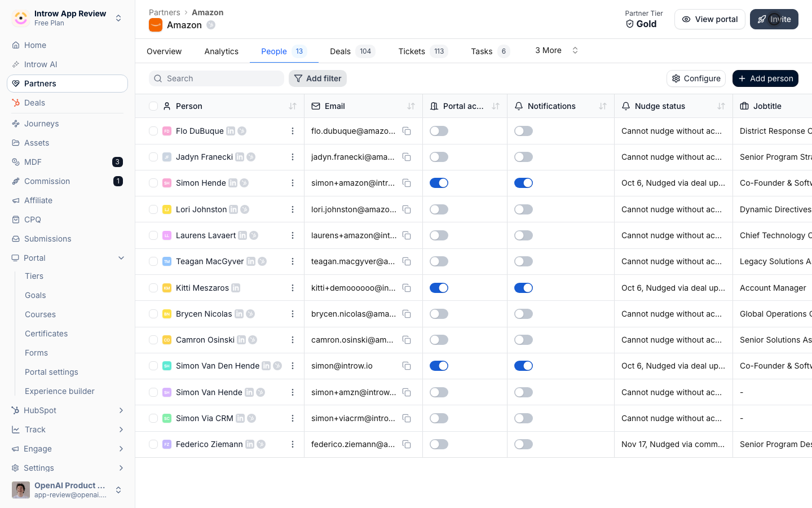Copy Flo DuBuque's email address
The image size is (812, 508).
406,131
